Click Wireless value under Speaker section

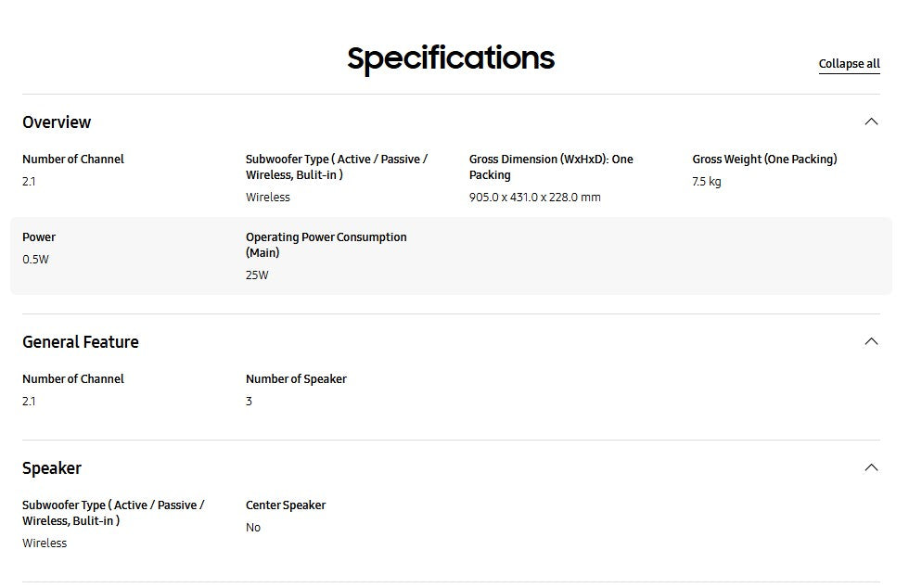(45, 543)
